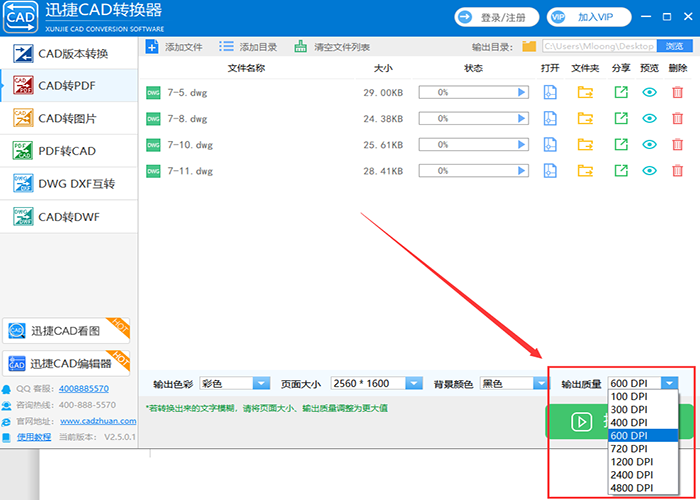
Task: Share the 7-11.dwg file
Action: point(621,171)
